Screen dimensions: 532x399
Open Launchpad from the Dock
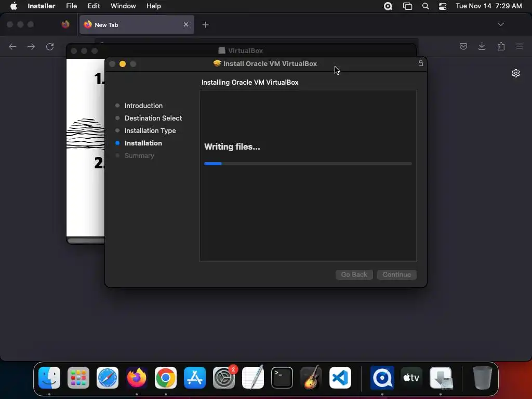tap(78, 377)
